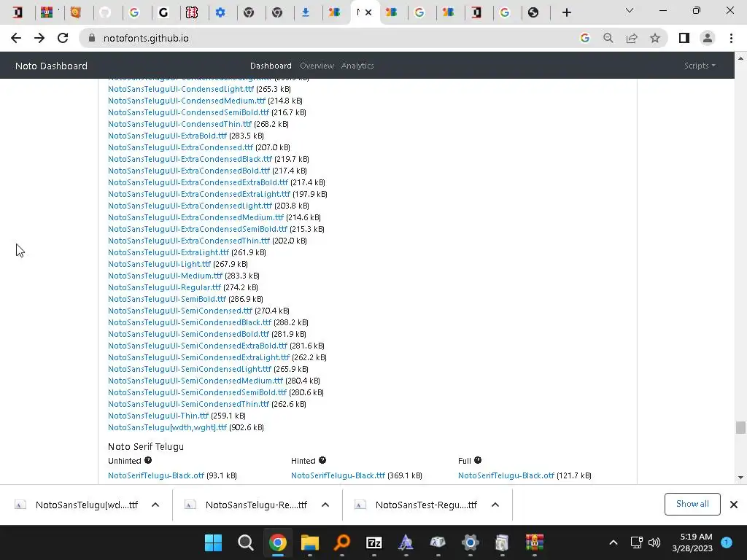Switch to the download-icon browser tab

pyautogui.click(x=306, y=12)
